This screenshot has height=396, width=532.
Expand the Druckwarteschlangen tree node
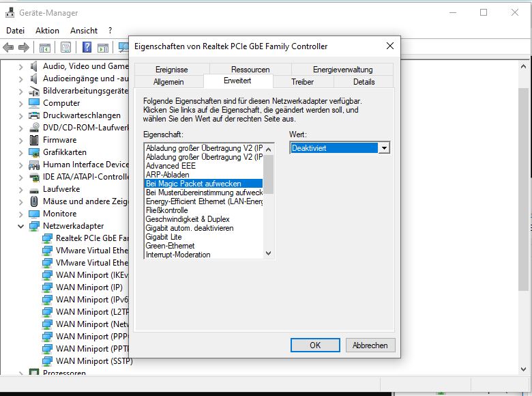tap(20, 116)
